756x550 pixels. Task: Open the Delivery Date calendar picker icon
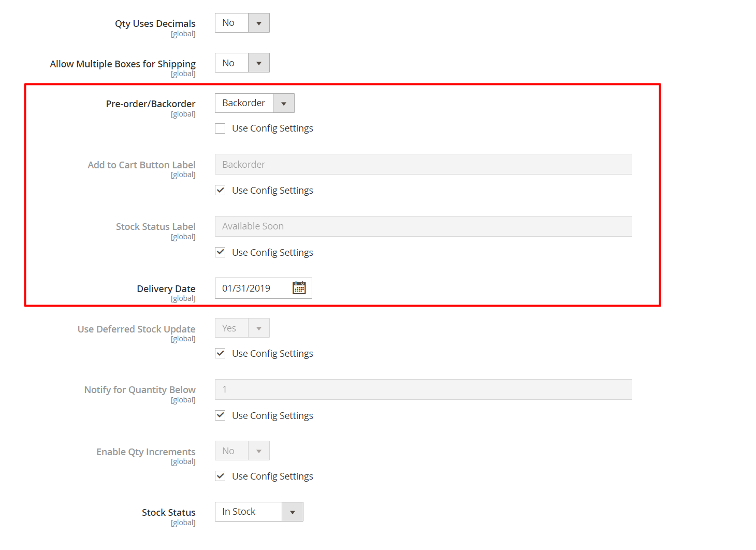tap(299, 288)
